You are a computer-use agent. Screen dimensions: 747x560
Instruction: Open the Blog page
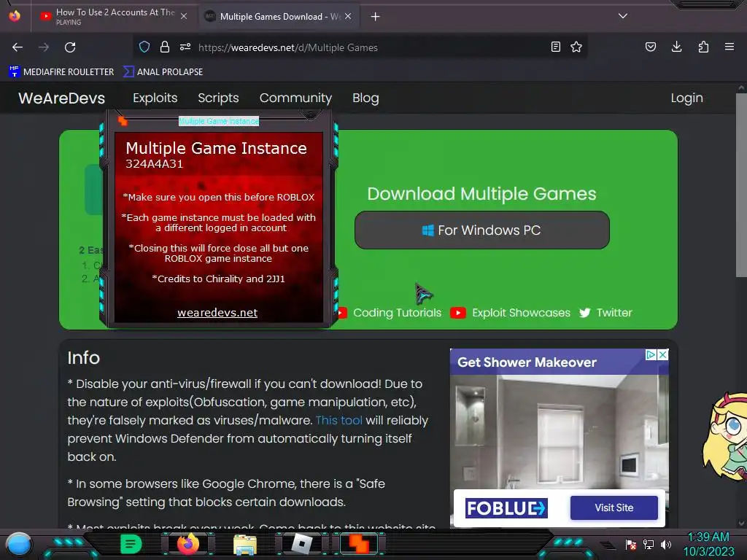tap(365, 98)
